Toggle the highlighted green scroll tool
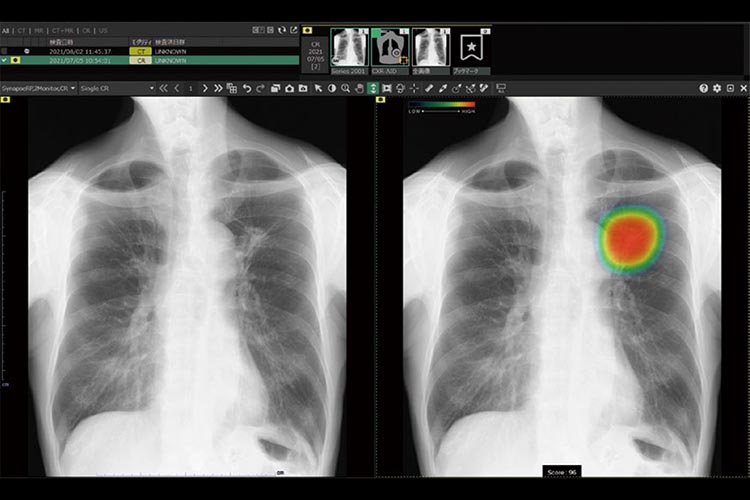 [x=373, y=88]
